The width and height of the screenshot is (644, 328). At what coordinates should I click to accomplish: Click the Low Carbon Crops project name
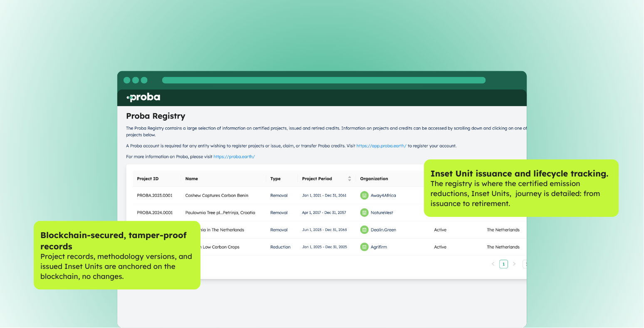pos(220,247)
